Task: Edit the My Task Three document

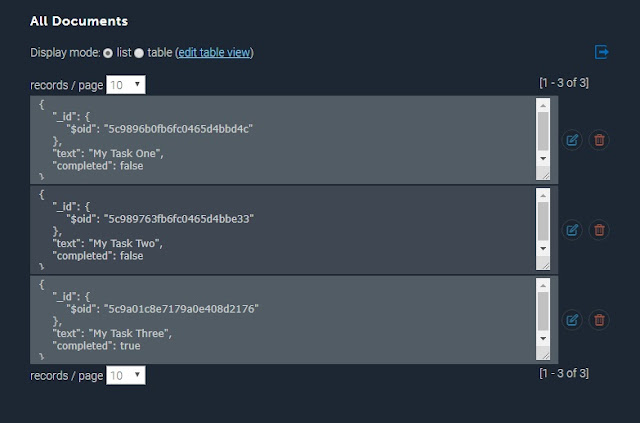Action: tap(572, 320)
